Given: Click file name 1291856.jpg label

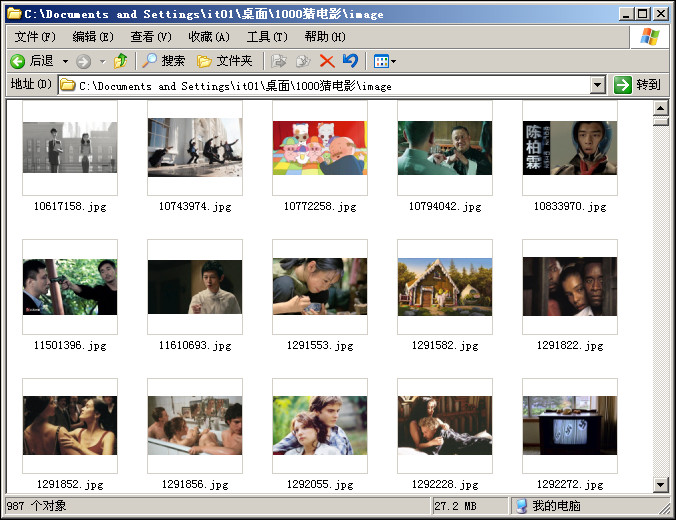Looking at the screenshot, I should 195,485.
